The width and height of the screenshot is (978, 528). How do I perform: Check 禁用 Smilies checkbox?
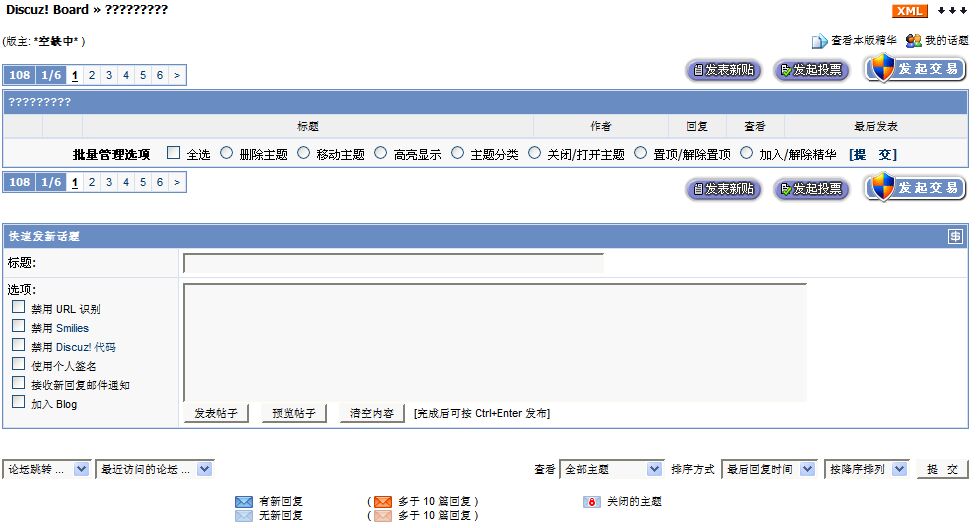pyautogui.click(x=19, y=325)
